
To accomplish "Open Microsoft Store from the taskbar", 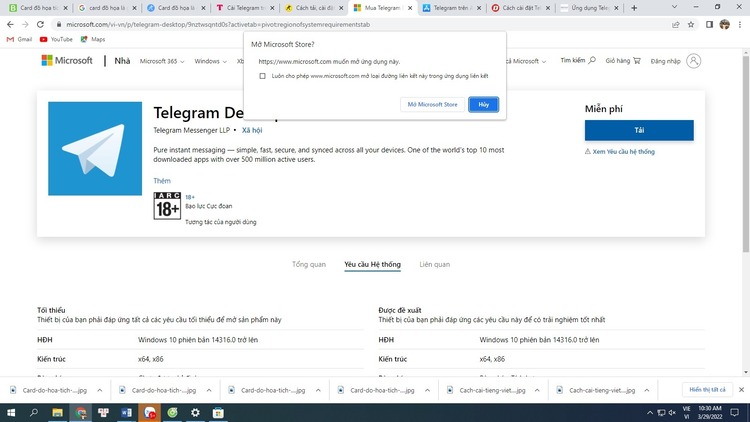I will (218, 412).
